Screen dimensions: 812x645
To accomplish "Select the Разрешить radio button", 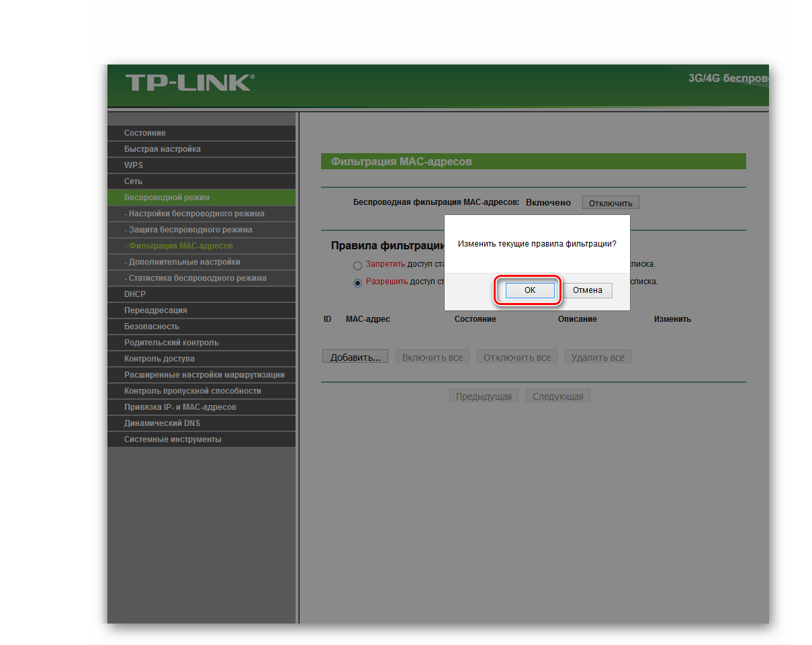I will 357,283.
